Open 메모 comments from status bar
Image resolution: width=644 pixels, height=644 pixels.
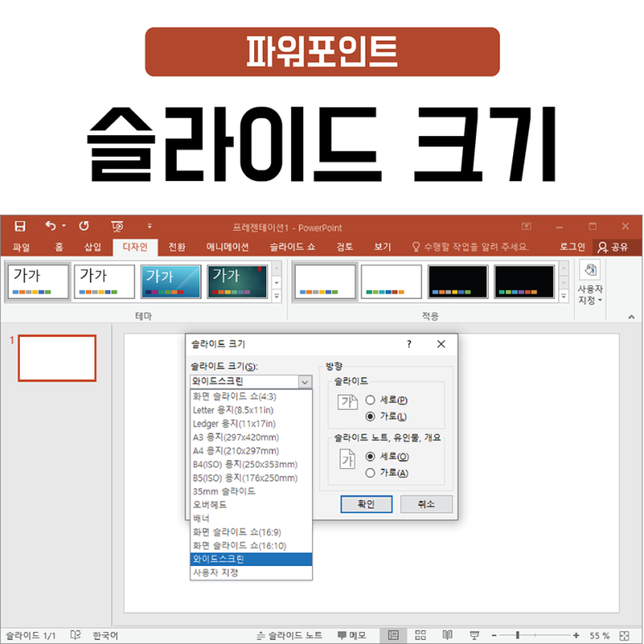[x=352, y=635]
